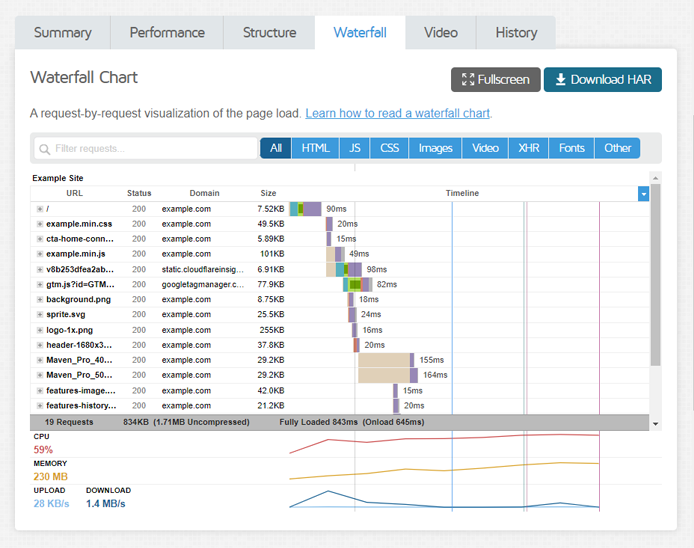Click the magnifier icon in filter box
This screenshot has width=694, height=548.
45,149
